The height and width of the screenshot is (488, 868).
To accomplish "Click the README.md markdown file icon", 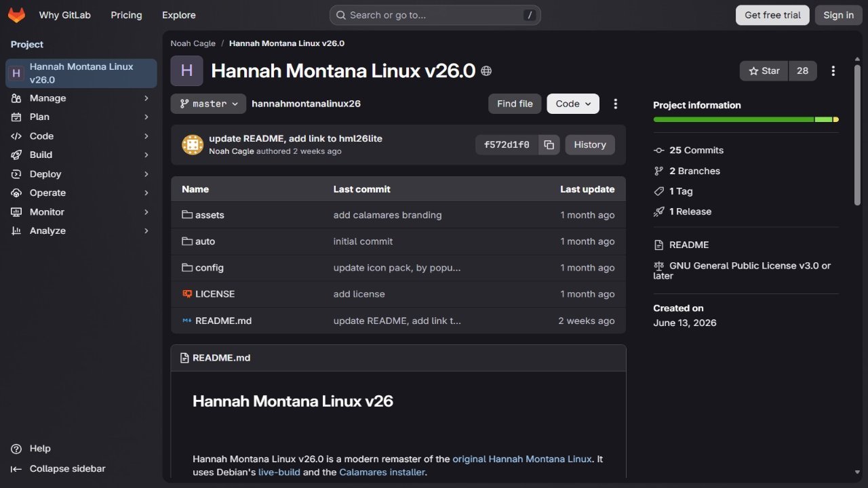I will point(187,321).
